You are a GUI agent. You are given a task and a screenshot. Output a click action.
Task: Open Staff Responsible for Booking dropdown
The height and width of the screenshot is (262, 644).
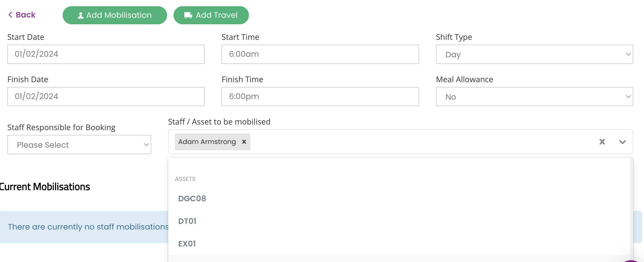coord(79,145)
